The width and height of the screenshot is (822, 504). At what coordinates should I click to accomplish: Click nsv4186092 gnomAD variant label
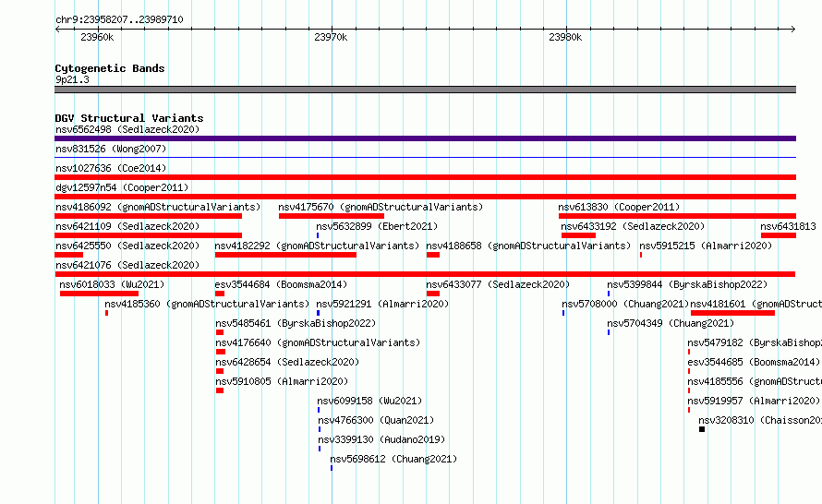click(158, 207)
